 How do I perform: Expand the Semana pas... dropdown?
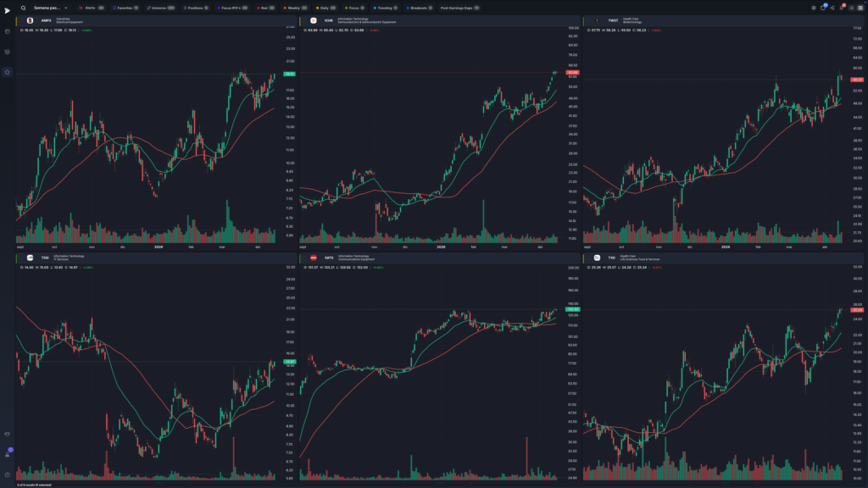point(50,8)
